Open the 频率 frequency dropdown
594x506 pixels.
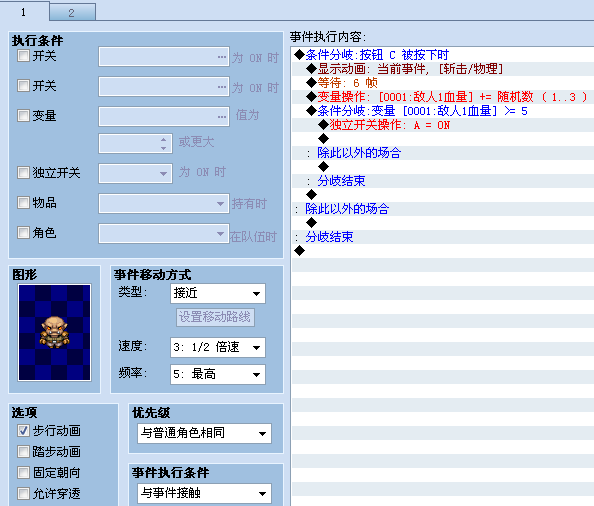(x=218, y=374)
